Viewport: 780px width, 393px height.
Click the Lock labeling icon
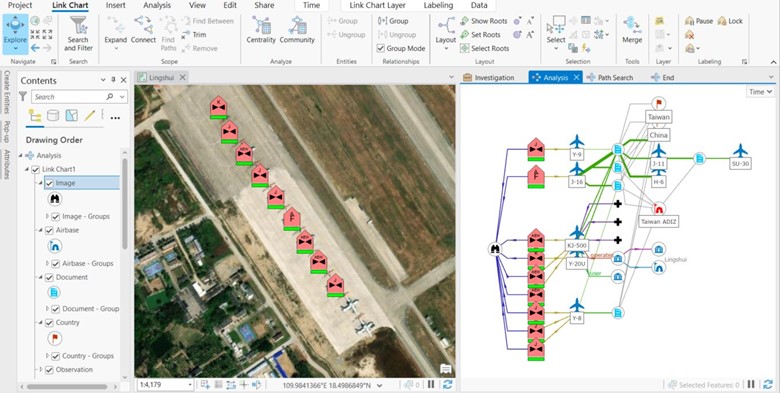tap(730, 21)
